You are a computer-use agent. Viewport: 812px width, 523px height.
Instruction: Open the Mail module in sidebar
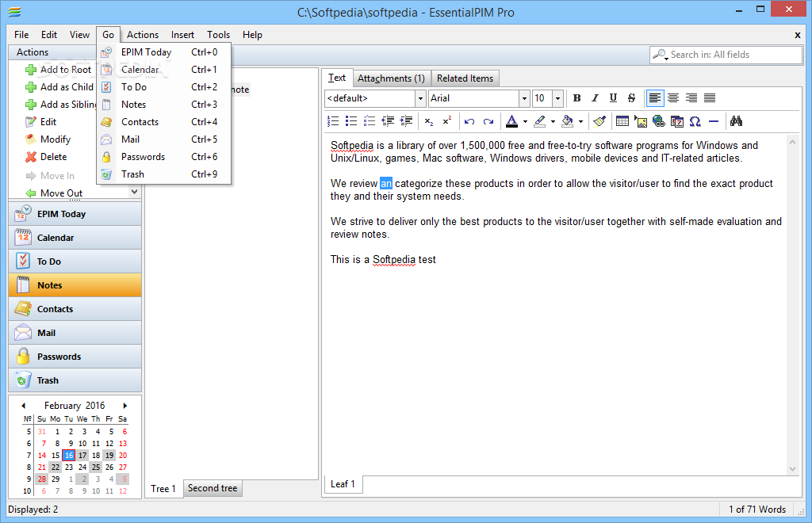tap(75, 333)
